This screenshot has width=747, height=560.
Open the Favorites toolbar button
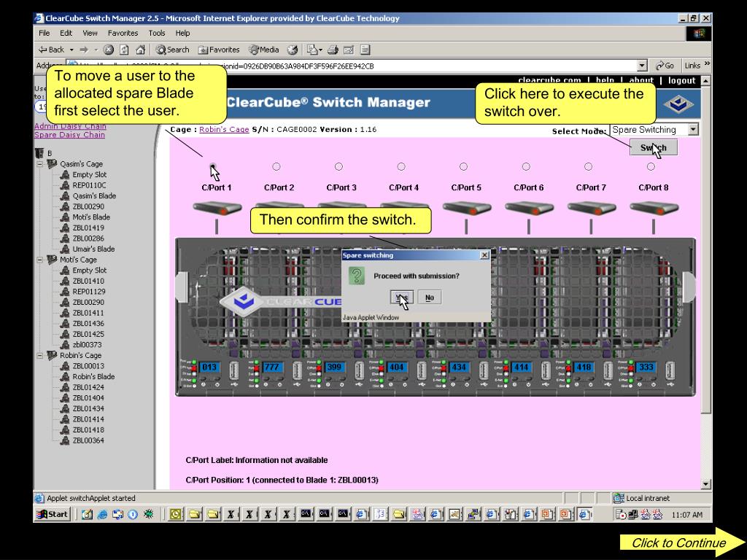click(219, 50)
